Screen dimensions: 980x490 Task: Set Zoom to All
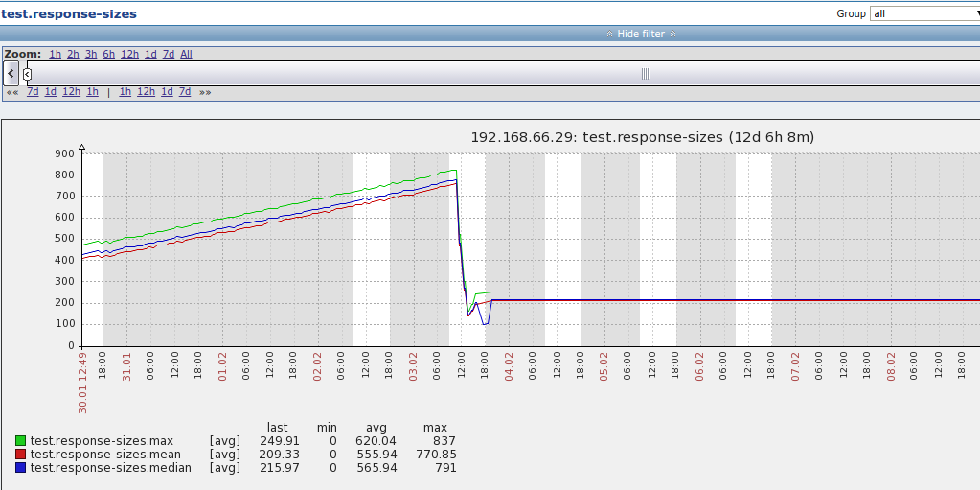click(186, 54)
